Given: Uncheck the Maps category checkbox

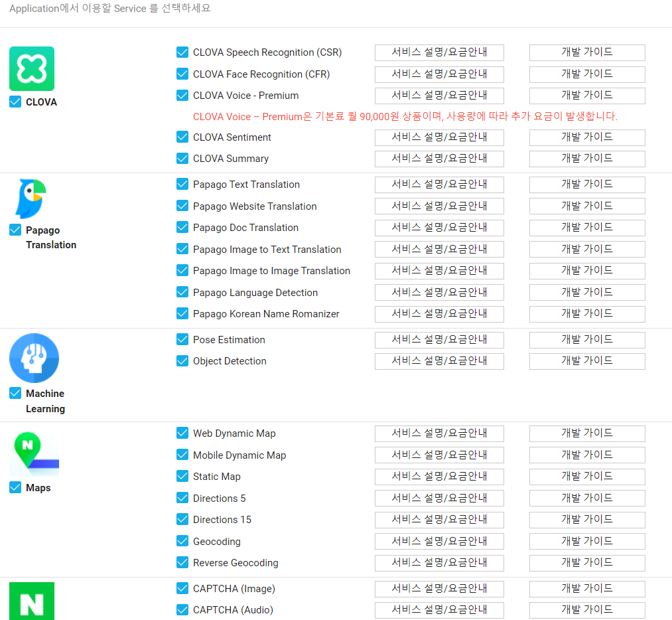Looking at the screenshot, I should pyautogui.click(x=15, y=487).
